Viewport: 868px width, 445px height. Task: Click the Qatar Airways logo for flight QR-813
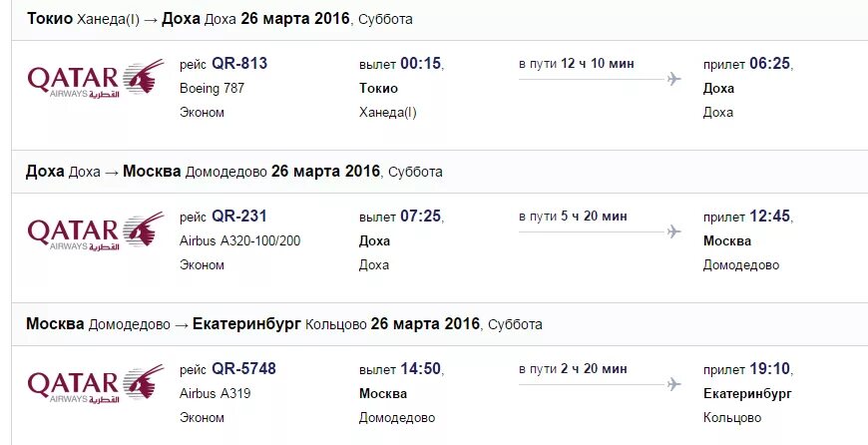coord(96,79)
